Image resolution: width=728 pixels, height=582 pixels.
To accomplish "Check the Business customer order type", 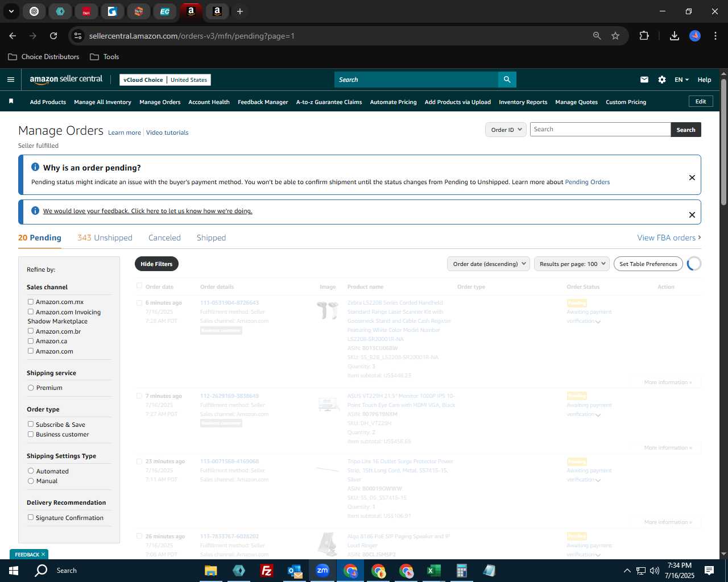I will click(x=31, y=434).
